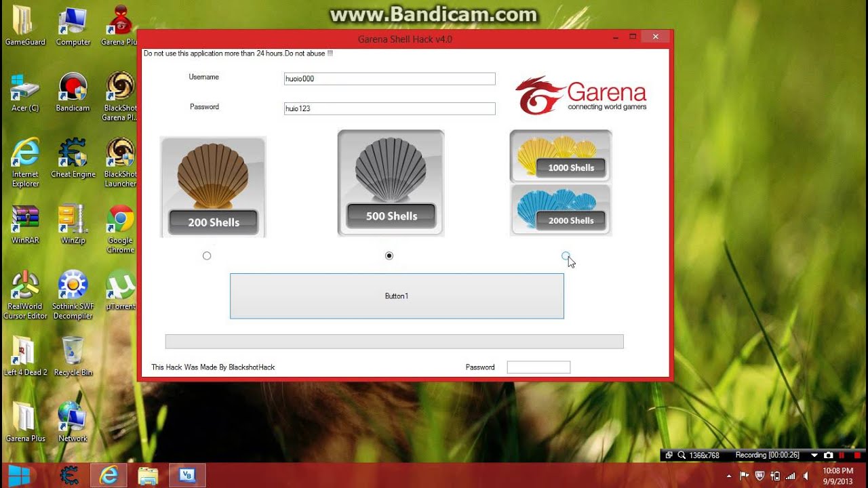Open volume speaker tray icon
The width and height of the screenshot is (868, 488).
(x=806, y=476)
